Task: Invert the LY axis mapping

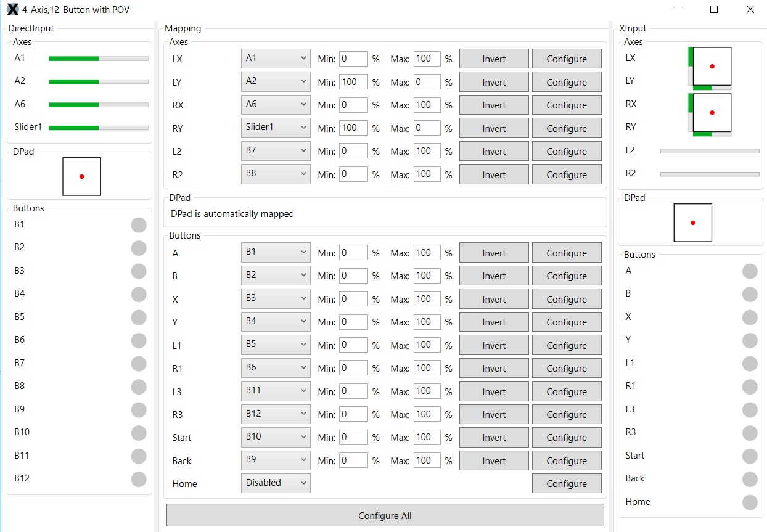Action: (x=494, y=82)
